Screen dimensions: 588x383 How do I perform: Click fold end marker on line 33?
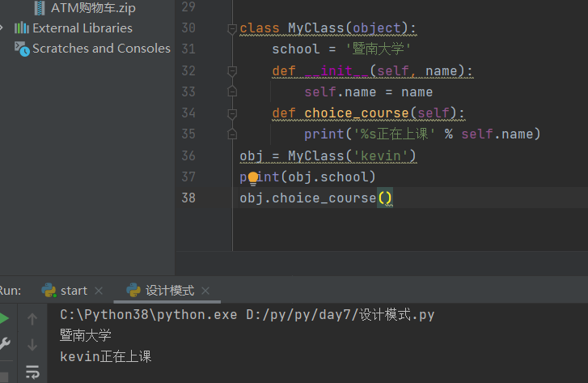coord(232,91)
